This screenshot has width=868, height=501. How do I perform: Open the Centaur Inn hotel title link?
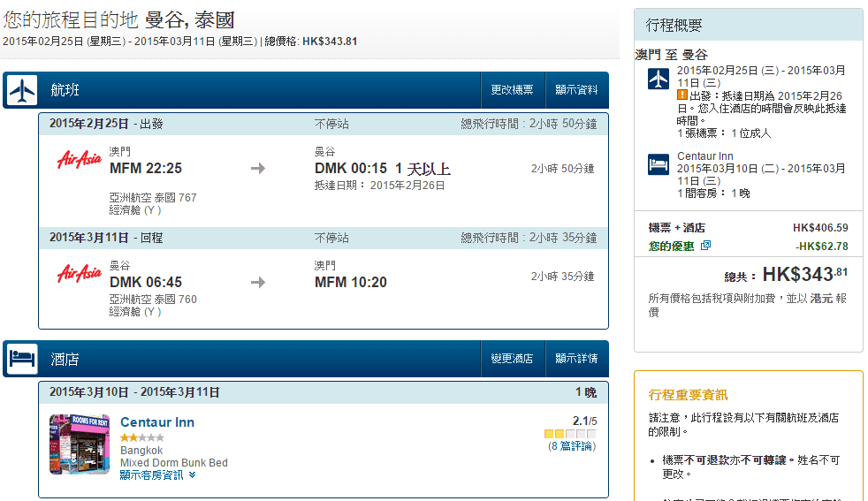pyautogui.click(x=157, y=422)
